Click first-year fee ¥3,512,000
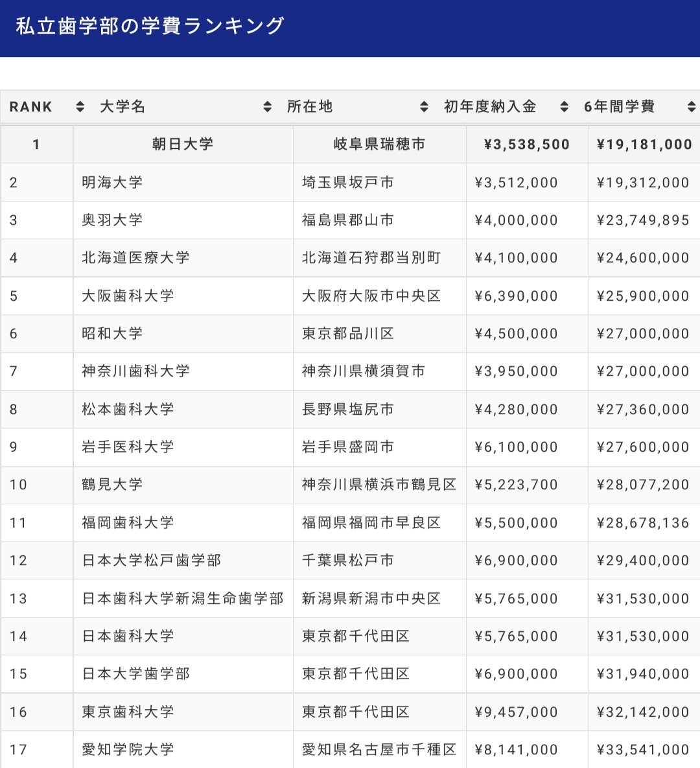 pos(517,183)
